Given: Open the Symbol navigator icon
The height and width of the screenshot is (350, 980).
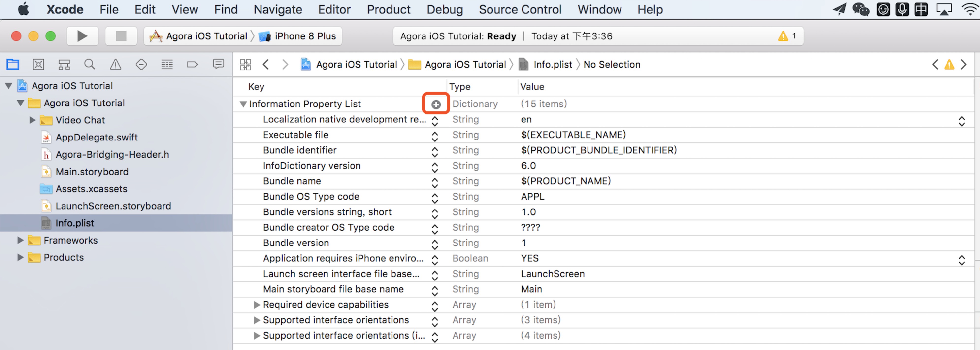Looking at the screenshot, I should click(64, 64).
